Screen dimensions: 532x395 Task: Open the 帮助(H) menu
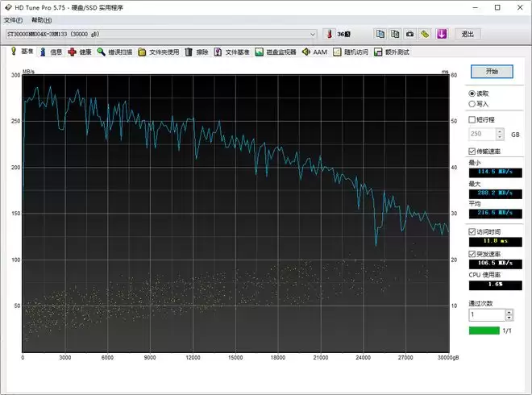coord(42,19)
